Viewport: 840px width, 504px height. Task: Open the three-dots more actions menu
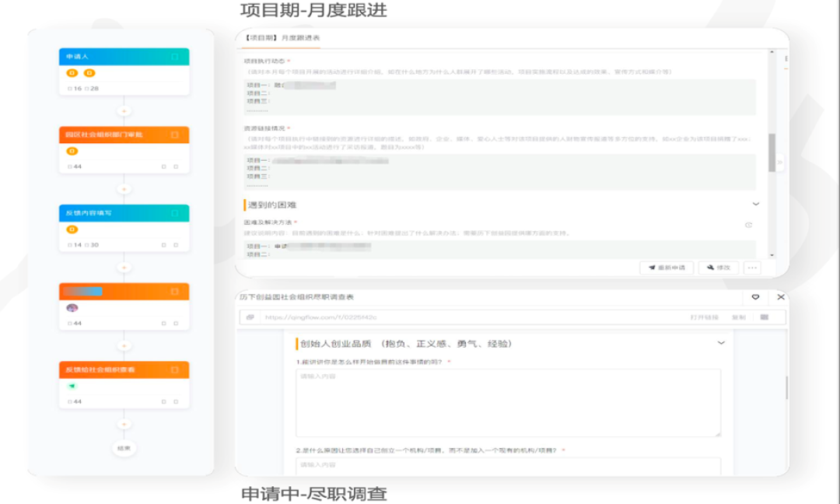tap(752, 268)
